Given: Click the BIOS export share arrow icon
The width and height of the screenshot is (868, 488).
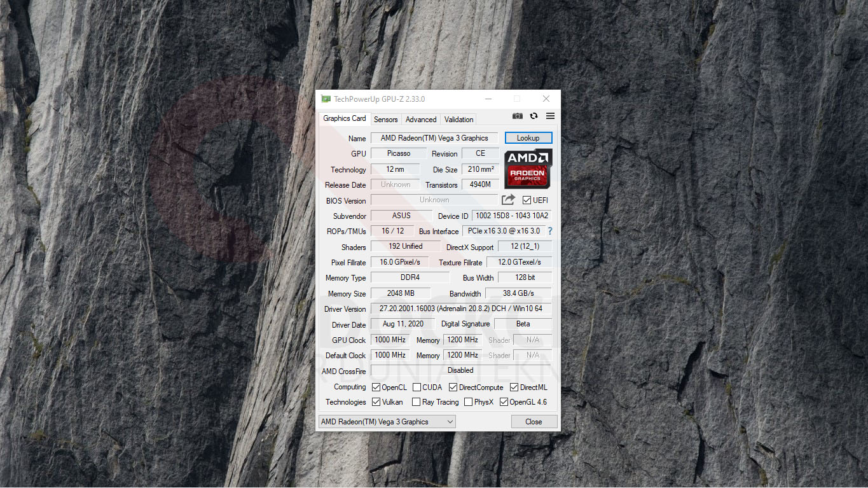Looking at the screenshot, I should point(508,200).
